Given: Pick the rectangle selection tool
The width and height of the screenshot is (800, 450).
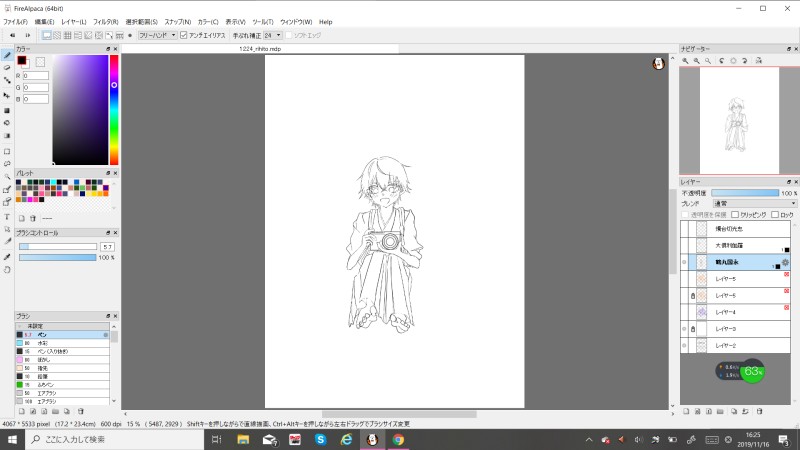Looking at the screenshot, I should (x=7, y=152).
